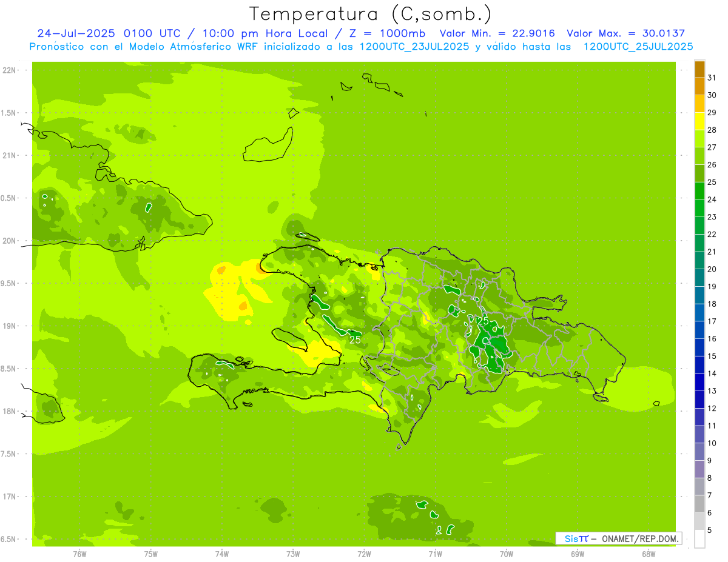Click the teal legend swatch between 19 and 20
The height and width of the screenshot is (562, 728).
pos(699,278)
